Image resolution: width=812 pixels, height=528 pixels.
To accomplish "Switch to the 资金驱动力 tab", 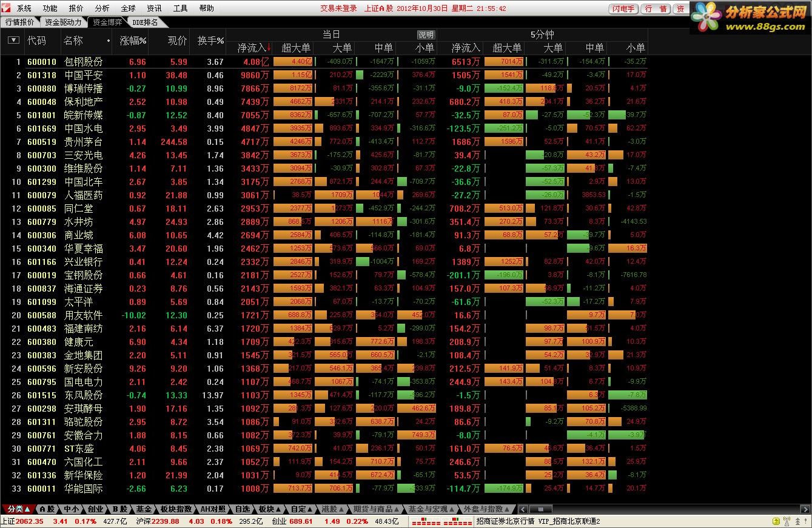I will (63, 22).
